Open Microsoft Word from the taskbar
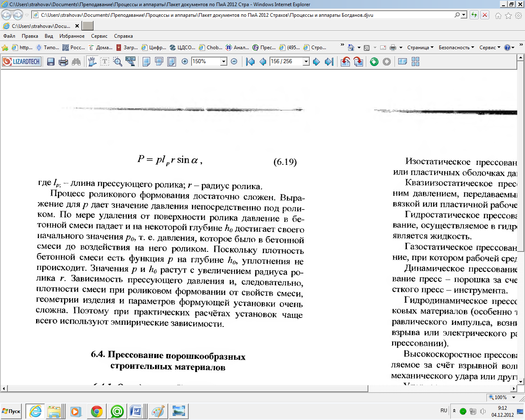 click(x=135, y=411)
